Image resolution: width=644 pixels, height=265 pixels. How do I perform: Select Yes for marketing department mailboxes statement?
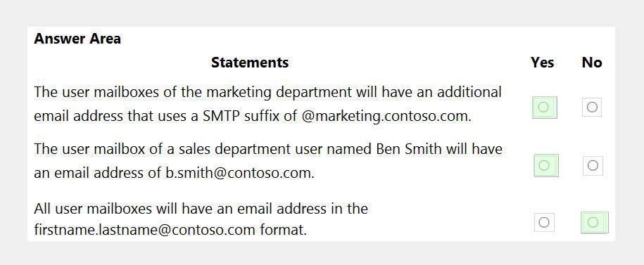click(544, 108)
